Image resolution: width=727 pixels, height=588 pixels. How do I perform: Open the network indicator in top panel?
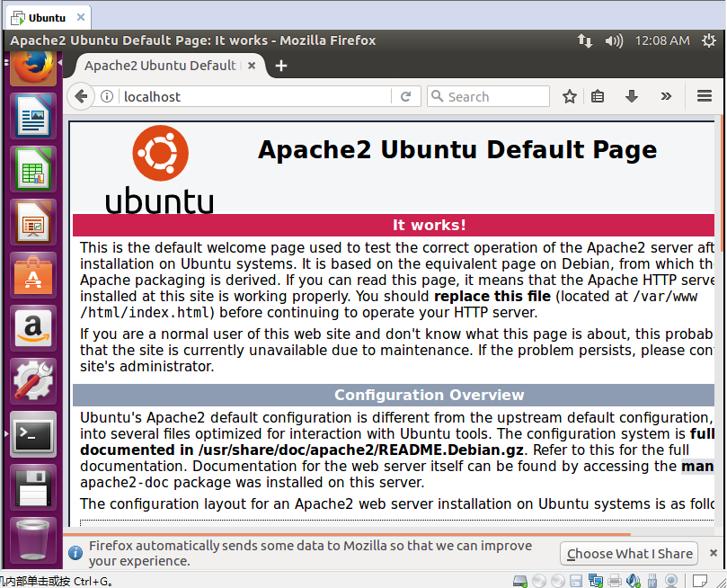(x=585, y=40)
